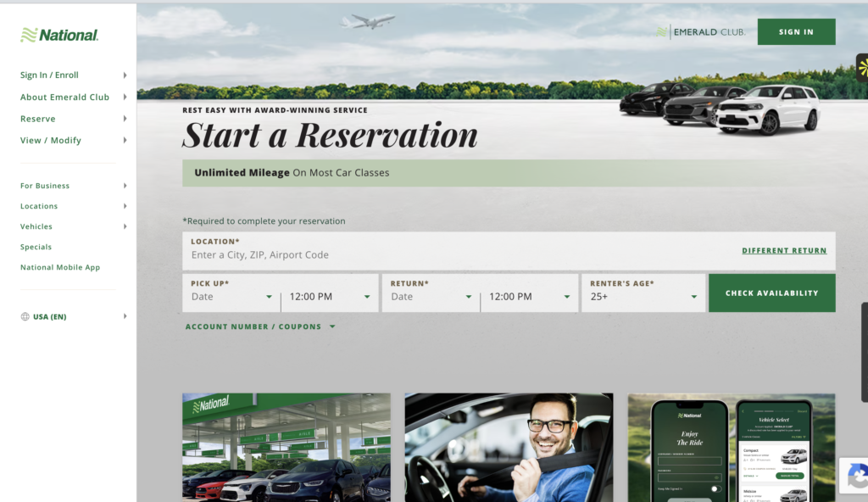Viewport: 868px width, 502px height.
Task: Click the globe icon beside USA (EN)
Action: point(25,316)
